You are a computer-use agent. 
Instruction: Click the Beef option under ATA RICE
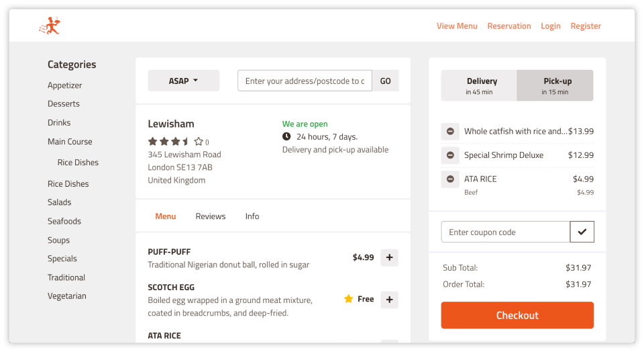coord(471,192)
